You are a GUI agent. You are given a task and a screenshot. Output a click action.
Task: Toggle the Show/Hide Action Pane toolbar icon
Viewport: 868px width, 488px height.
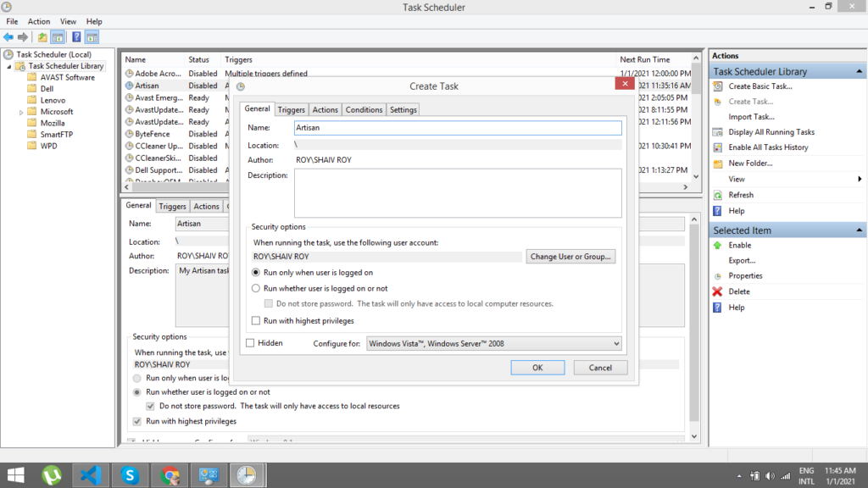[92, 37]
